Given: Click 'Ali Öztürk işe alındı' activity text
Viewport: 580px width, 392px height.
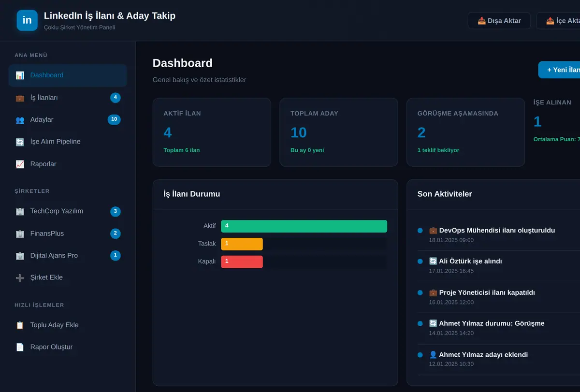Looking at the screenshot, I should (x=470, y=261).
